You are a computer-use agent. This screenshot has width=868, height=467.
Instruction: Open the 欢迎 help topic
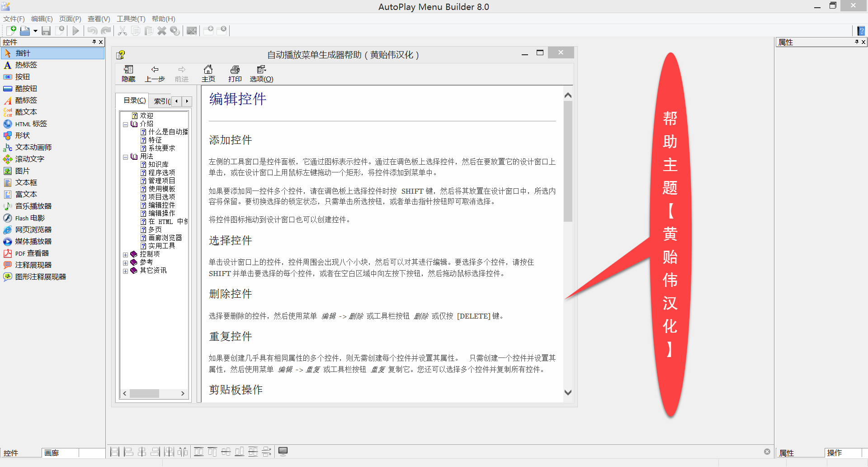click(146, 116)
